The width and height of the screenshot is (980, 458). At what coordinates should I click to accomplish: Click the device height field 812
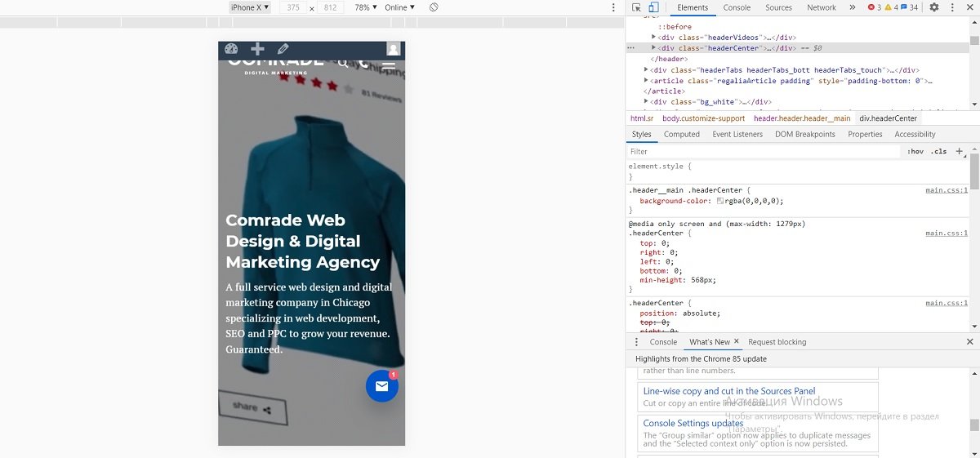coord(330,7)
